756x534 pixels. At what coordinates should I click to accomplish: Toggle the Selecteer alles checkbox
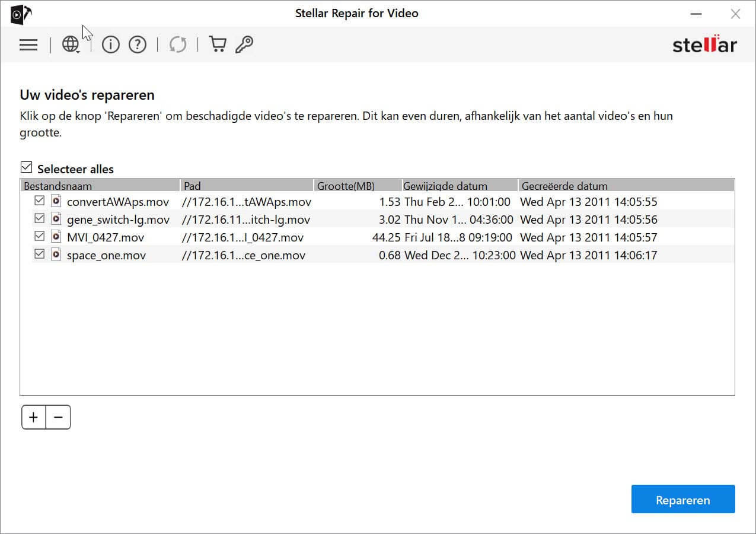tap(26, 167)
